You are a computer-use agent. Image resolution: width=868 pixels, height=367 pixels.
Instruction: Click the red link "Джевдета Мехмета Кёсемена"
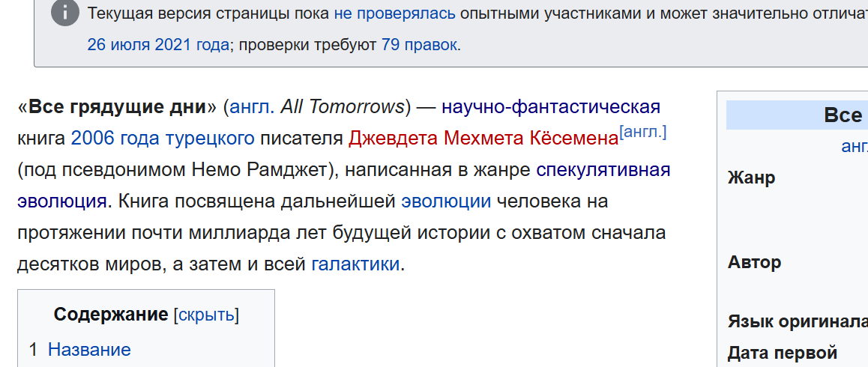[483, 139]
